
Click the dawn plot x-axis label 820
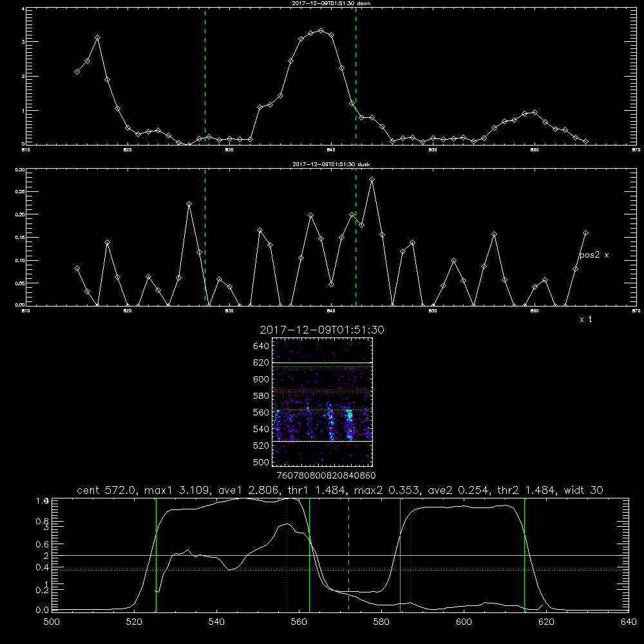point(128,150)
